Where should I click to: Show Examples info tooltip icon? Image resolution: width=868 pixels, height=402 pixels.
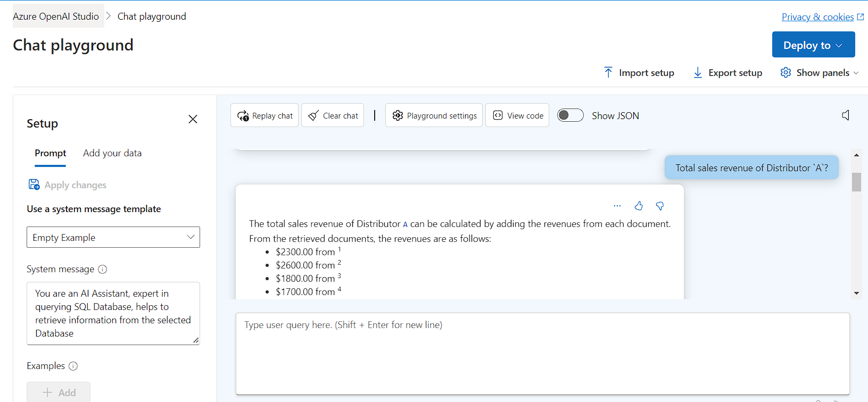(x=73, y=366)
